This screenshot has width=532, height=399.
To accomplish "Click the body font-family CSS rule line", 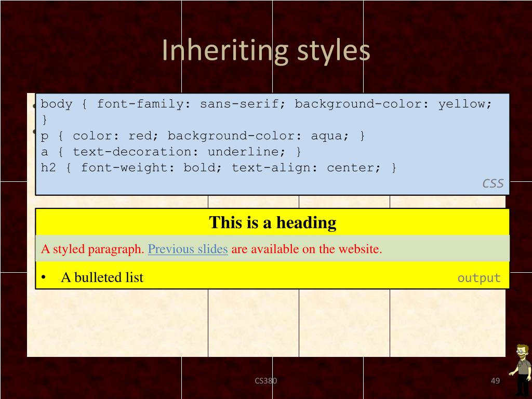I will click(x=266, y=104).
